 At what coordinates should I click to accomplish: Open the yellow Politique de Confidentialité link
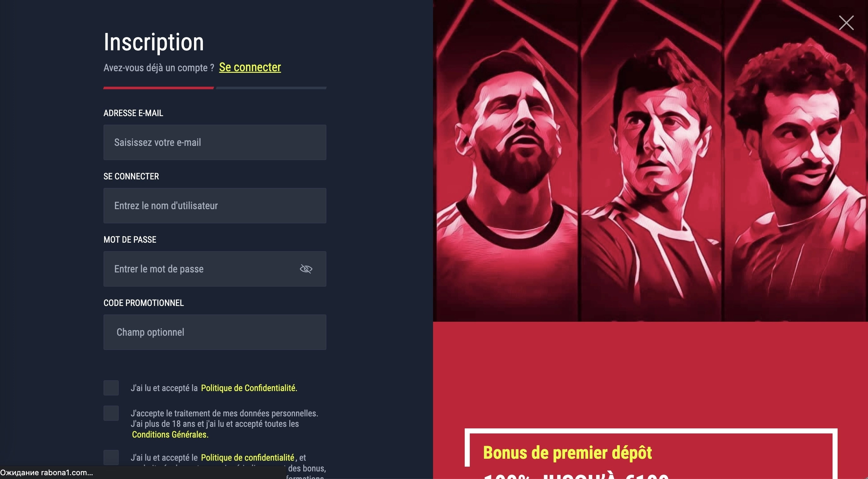point(249,388)
